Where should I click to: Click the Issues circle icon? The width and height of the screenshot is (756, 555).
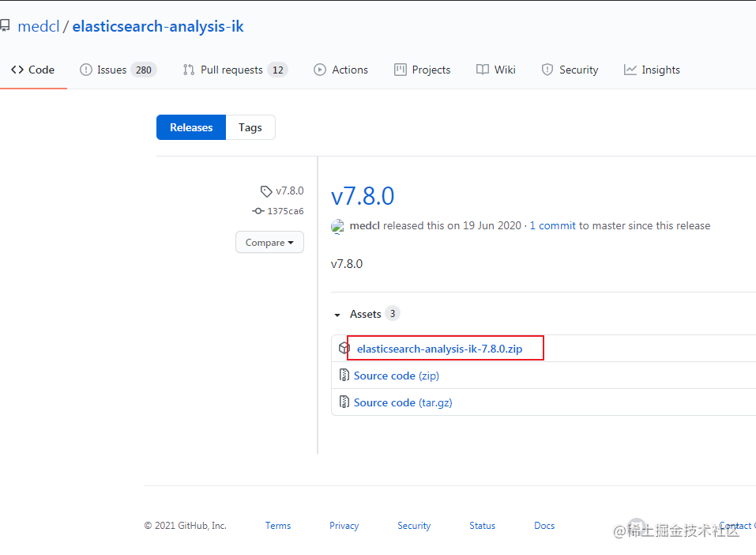[86, 70]
